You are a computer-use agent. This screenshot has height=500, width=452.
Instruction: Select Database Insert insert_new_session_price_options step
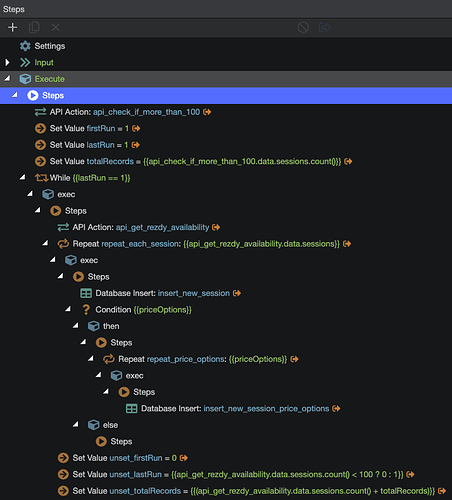pos(233,409)
